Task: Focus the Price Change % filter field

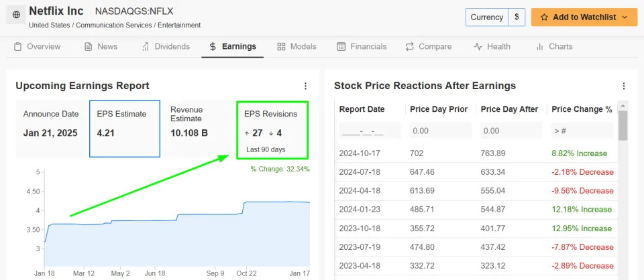Action: [x=582, y=131]
